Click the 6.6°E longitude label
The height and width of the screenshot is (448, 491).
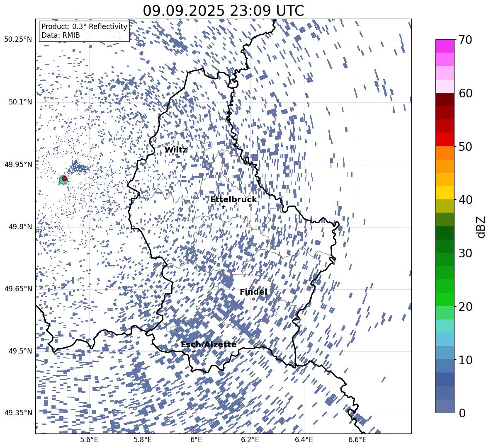click(357, 440)
